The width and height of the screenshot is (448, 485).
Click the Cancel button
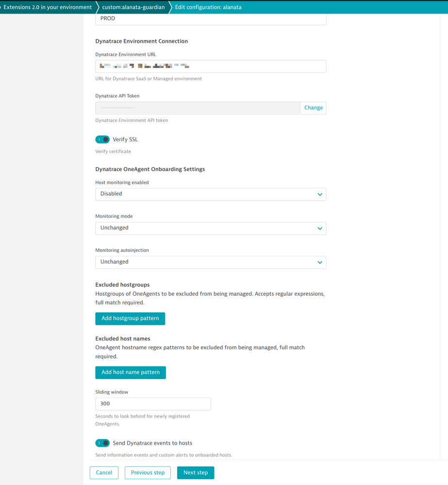coord(104,473)
